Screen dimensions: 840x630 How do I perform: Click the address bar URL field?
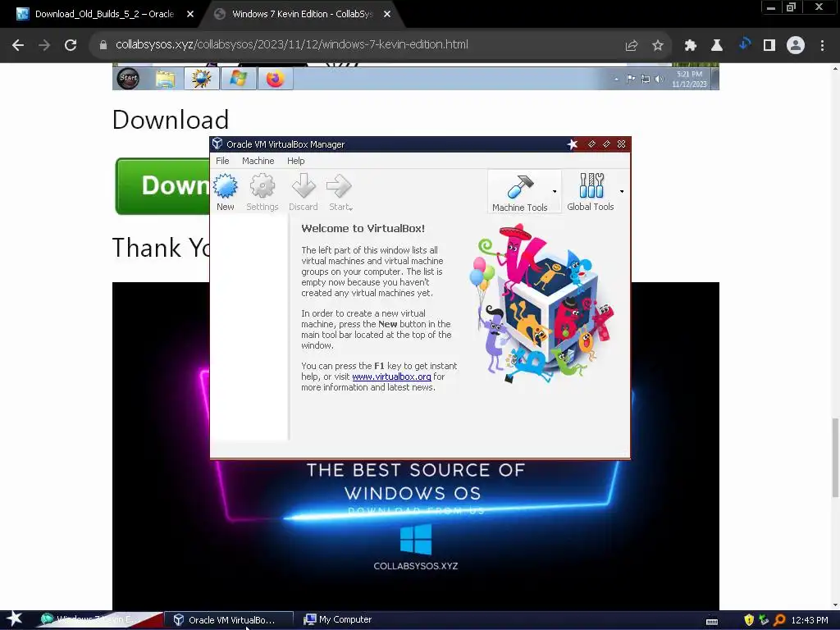[x=291, y=45]
